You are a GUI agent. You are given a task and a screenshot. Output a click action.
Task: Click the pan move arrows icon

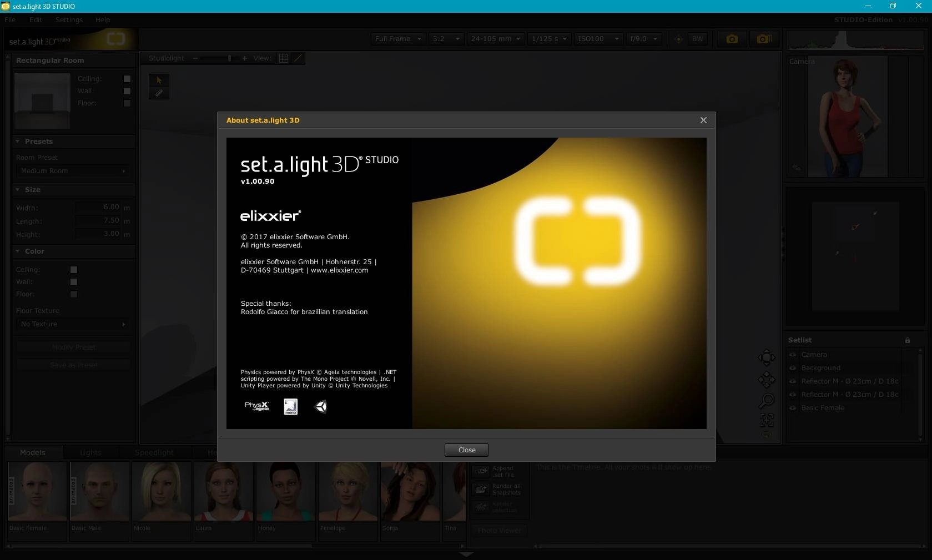pyautogui.click(x=767, y=380)
